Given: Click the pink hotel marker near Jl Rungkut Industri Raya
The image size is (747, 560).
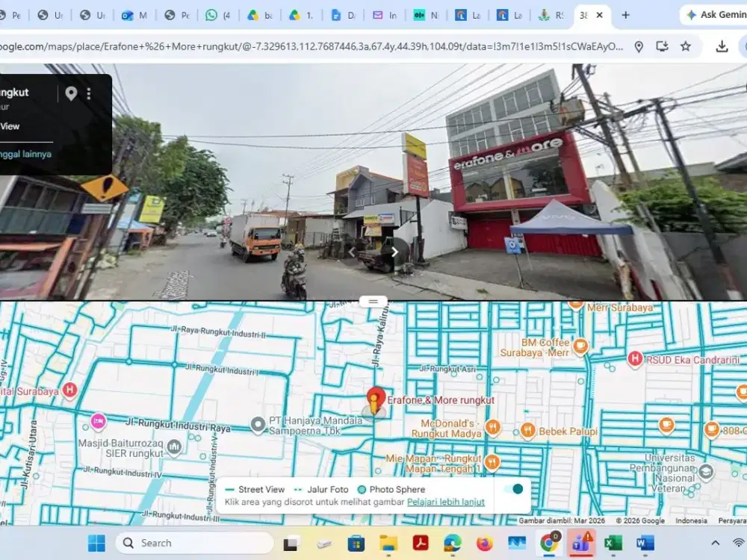Looking at the screenshot, I should click(98, 421).
